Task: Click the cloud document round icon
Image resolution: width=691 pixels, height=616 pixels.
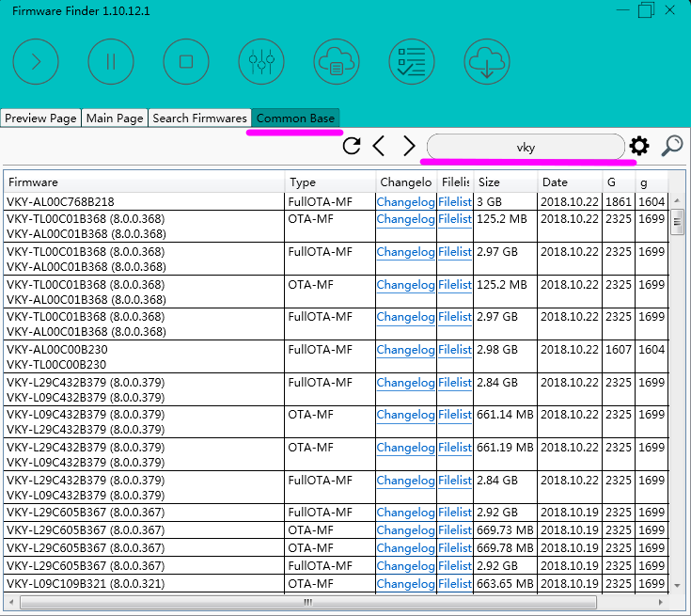Action: pyautogui.click(x=337, y=62)
